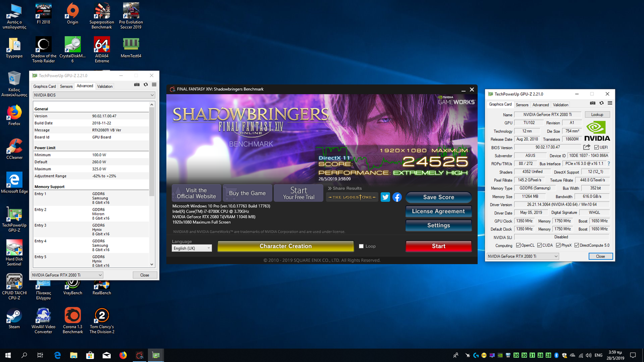644x362 pixels.
Task: Select the Corona 1.3 Benchmark icon
Action: [x=72, y=321]
